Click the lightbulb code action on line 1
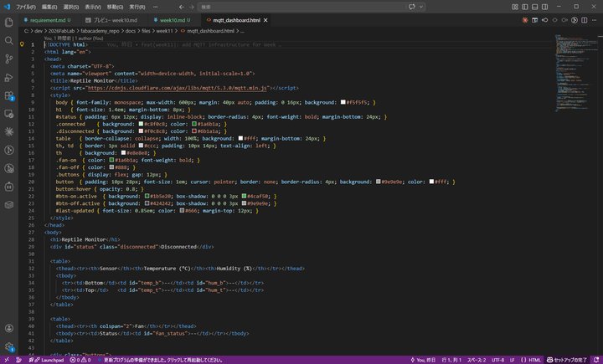This screenshot has width=603, height=364. click(x=22, y=44)
